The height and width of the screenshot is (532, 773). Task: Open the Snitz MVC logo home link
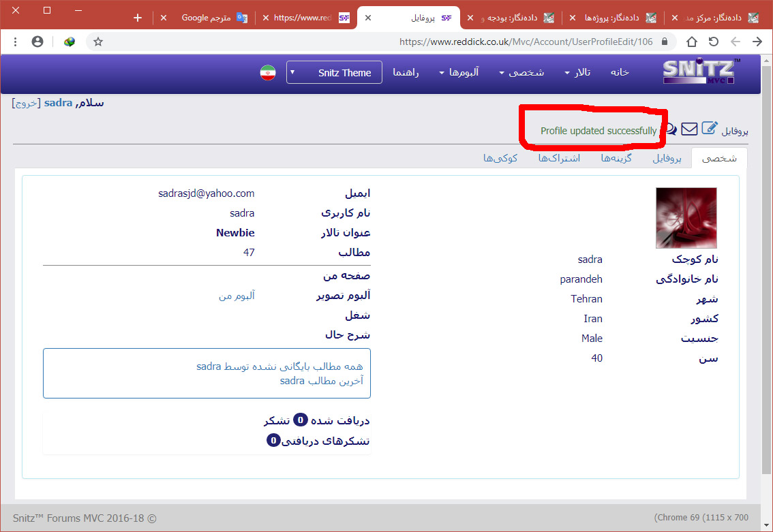[699, 72]
